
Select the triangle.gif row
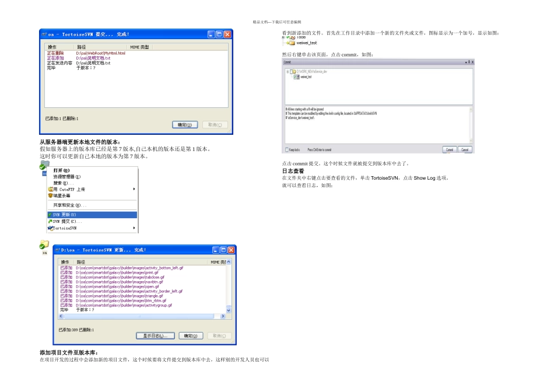111,296
